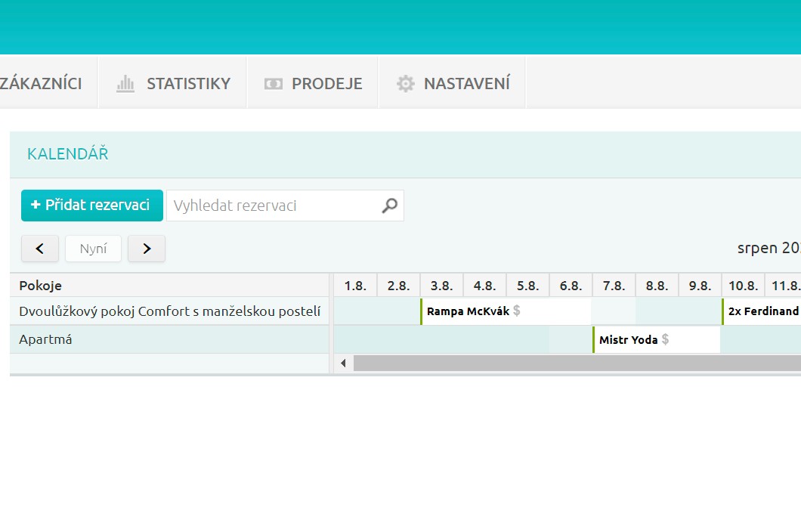Open the Zákazníci menu tab
The height and width of the screenshot is (532, 801).
[x=41, y=83]
